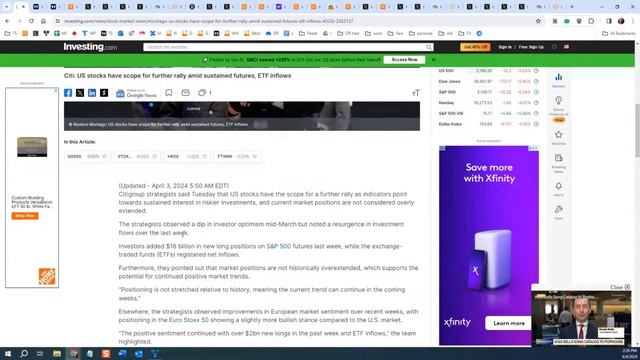
Task: Click the Investing.com logo
Action: pyautogui.click(x=90, y=47)
